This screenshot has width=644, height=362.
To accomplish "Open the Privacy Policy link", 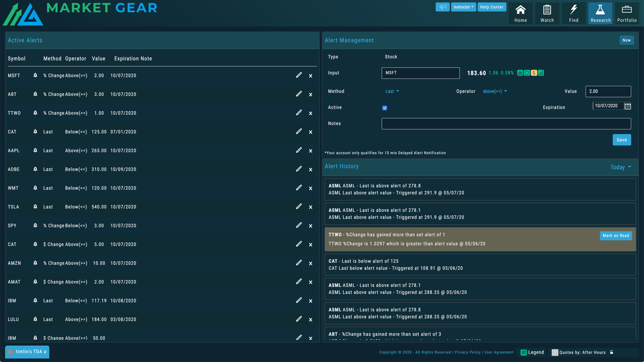I will tap(468, 352).
